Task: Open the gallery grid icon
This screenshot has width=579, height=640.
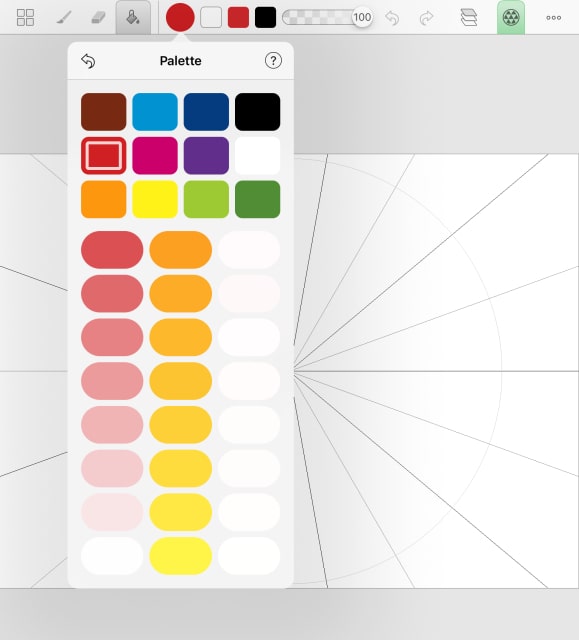Action: tap(25, 18)
